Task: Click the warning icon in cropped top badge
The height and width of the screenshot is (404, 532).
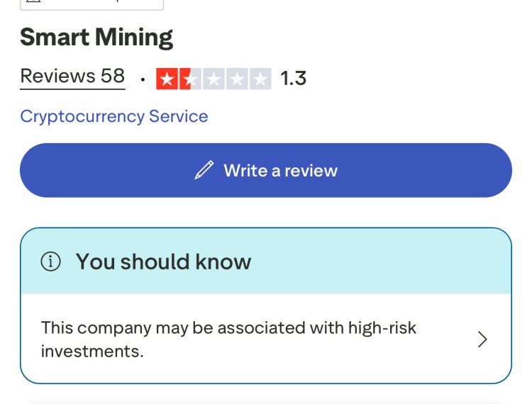Action: 33,1
